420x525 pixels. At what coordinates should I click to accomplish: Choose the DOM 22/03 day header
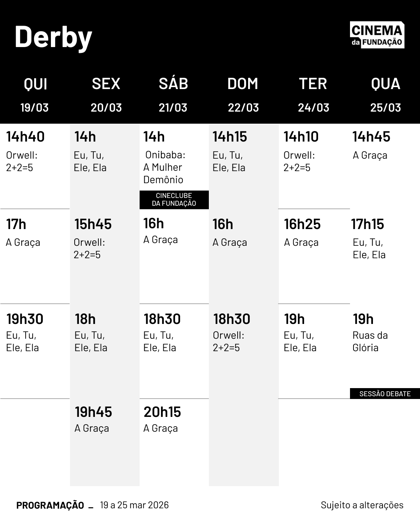coord(243,94)
